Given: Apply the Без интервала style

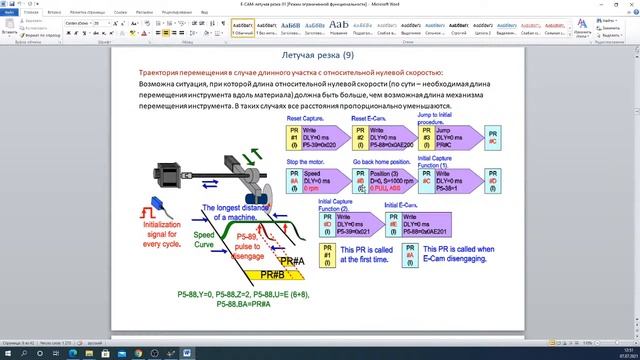Looking at the screenshot, I should 267,28.
